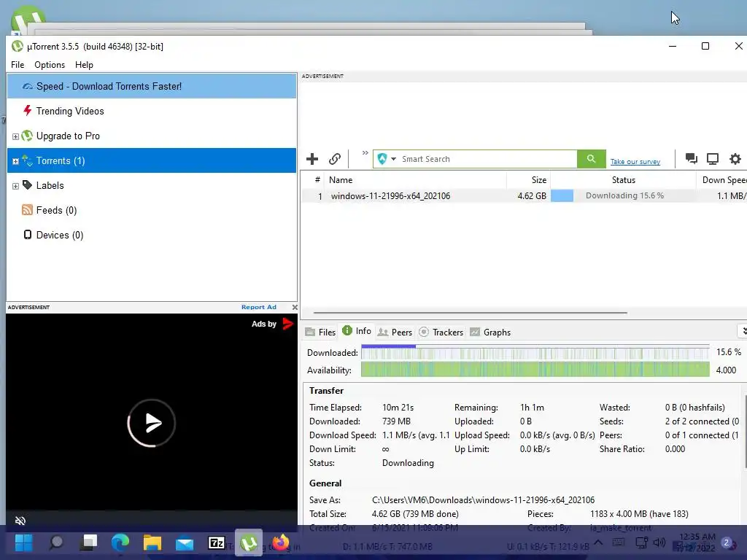This screenshot has width=747, height=560.
Task: Click the µTorrent taskbar icon
Action: (249, 542)
